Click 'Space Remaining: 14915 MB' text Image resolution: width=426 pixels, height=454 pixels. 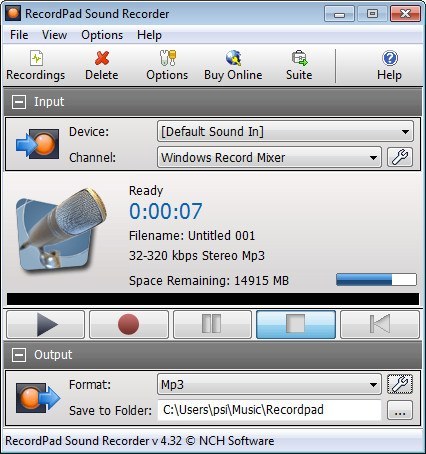209,281
